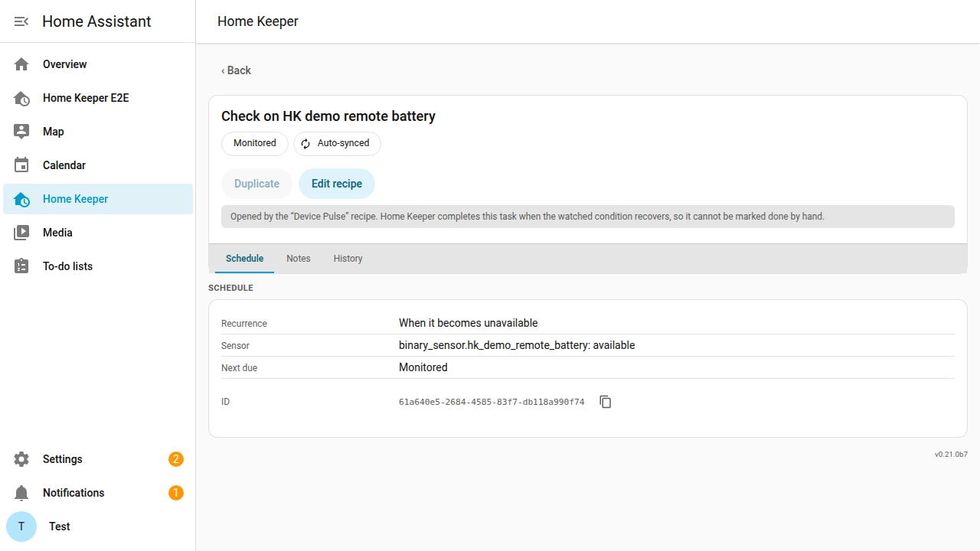This screenshot has height=551, width=980.
Task: Click the Home Keeper sidebar icon
Action: coord(21,199)
